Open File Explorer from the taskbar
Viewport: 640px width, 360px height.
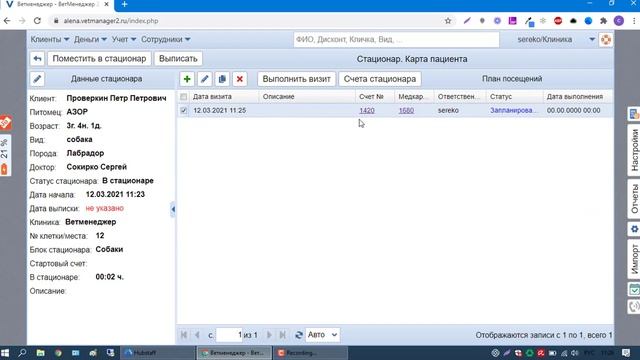coord(40,353)
